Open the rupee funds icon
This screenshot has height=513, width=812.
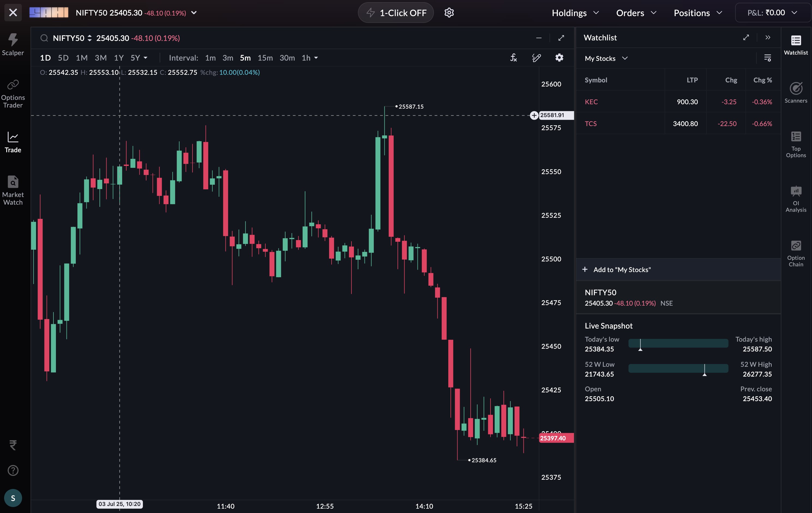tap(13, 445)
